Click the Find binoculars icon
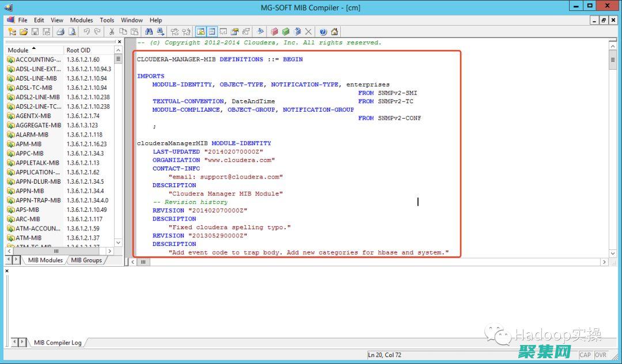Image resolution: width=622 pixels, height=364 pixels. coord(149,32)
